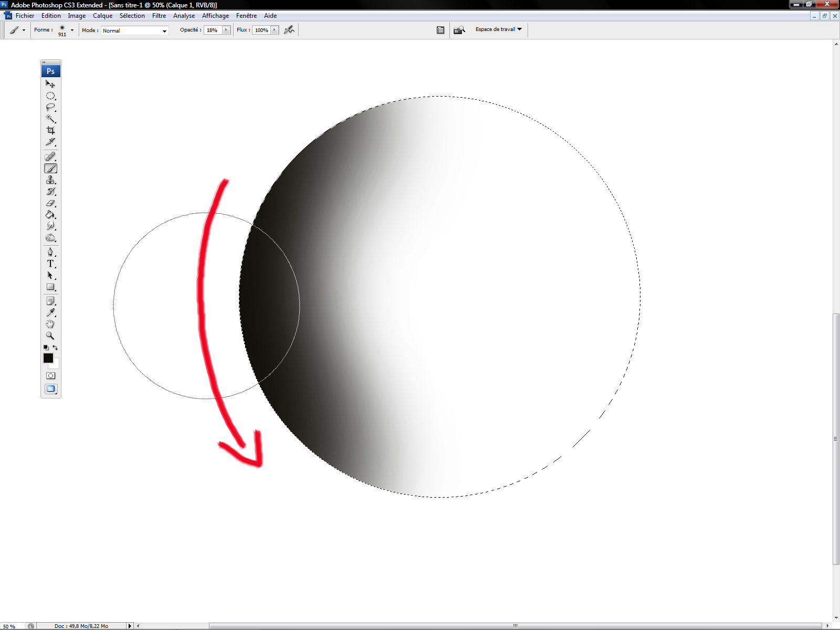This screenshot has height=630, width=840.
Task: Open the Filtre menu
Action: 159,16
